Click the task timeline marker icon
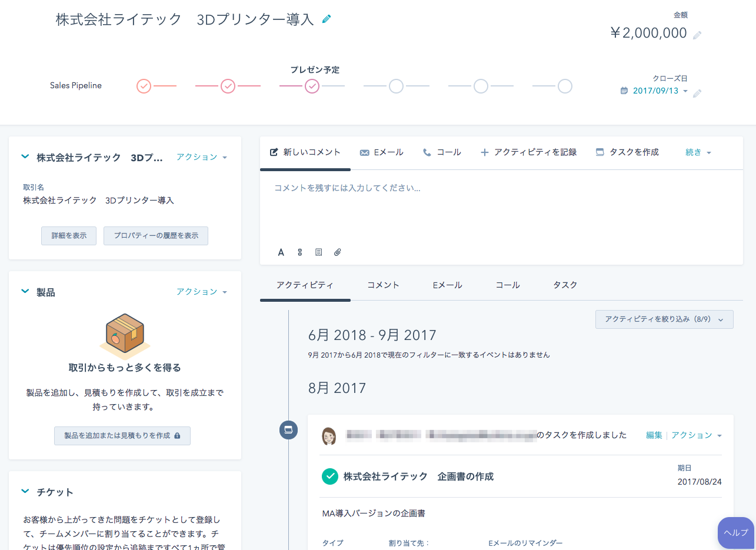 (x=288, y=430)
